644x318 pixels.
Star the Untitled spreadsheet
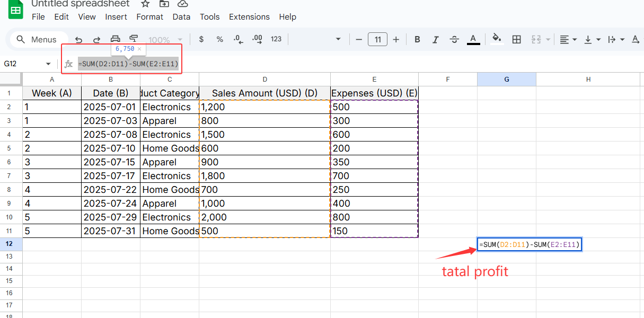click(x=146, y=4)
